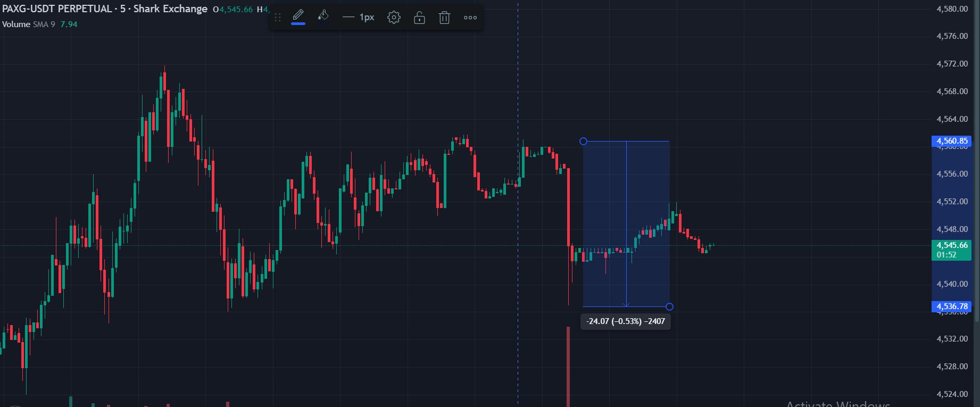Click the 4,560.85 price axis label
The height and width of the screenshot is (407, 980).
[x=951, y=141]
